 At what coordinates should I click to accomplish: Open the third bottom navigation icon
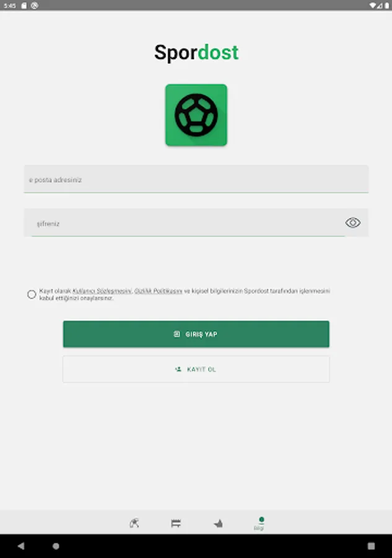[218, 523]
